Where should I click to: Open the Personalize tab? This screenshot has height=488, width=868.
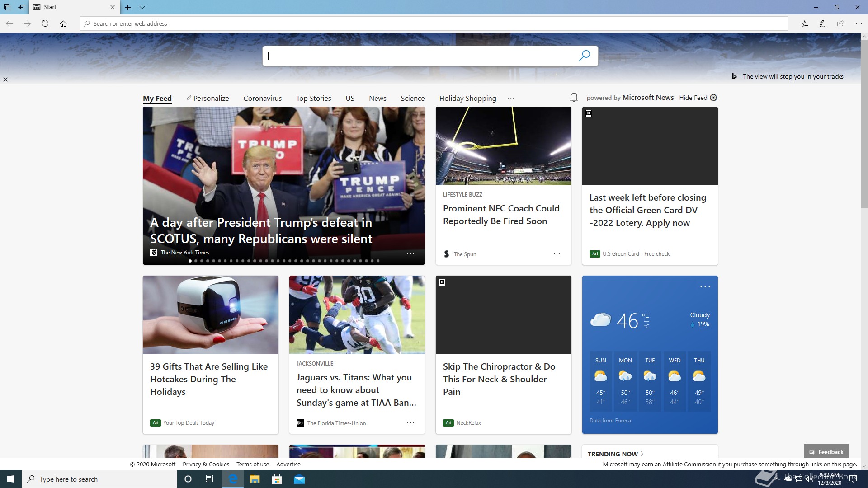(208, 98)
